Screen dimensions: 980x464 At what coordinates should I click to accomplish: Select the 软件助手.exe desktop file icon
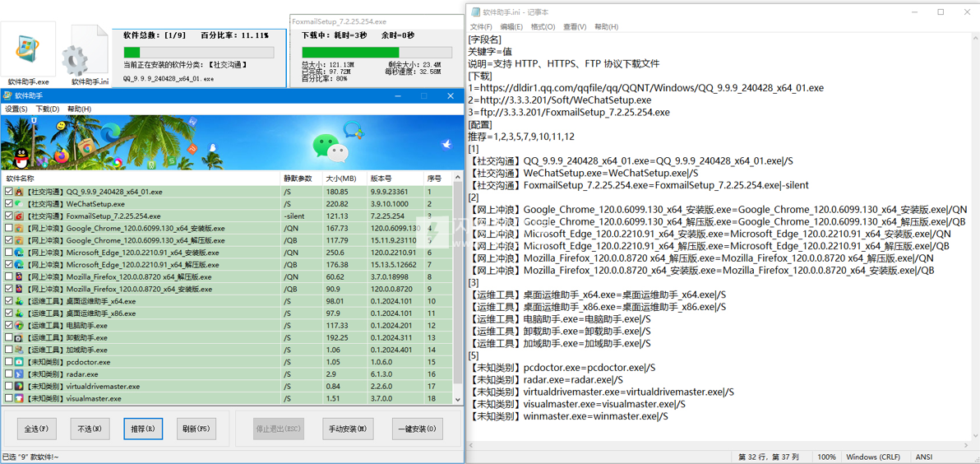pyautogui.click(x=28, y=49)
